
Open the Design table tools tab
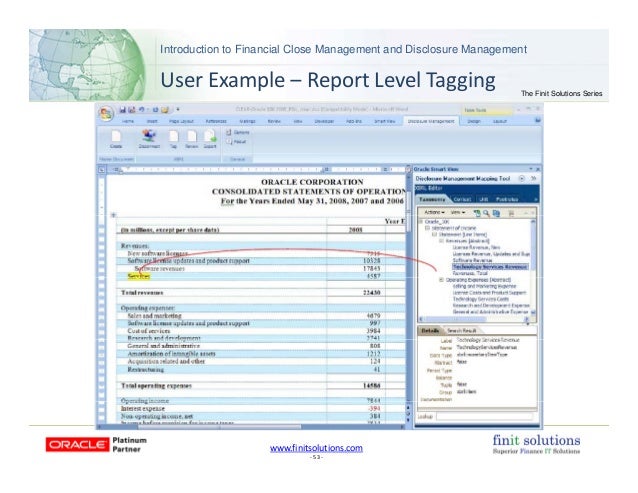point(474,121)
